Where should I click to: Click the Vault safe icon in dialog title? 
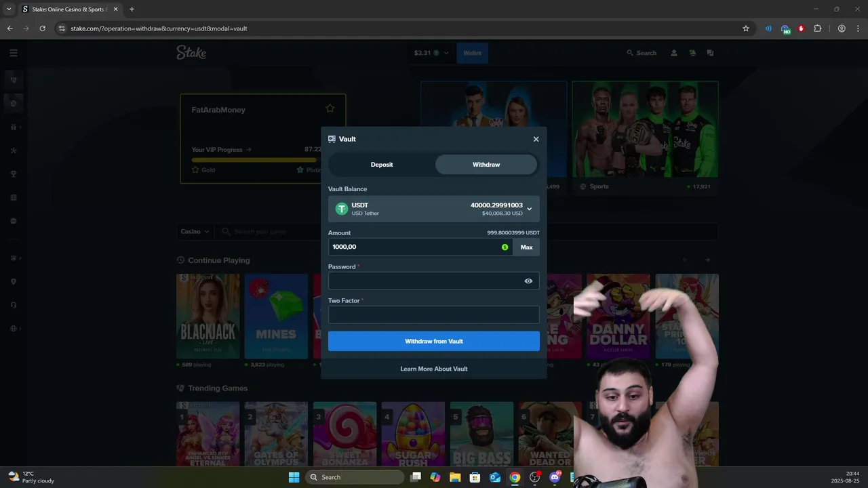click(x=332, y=139)
